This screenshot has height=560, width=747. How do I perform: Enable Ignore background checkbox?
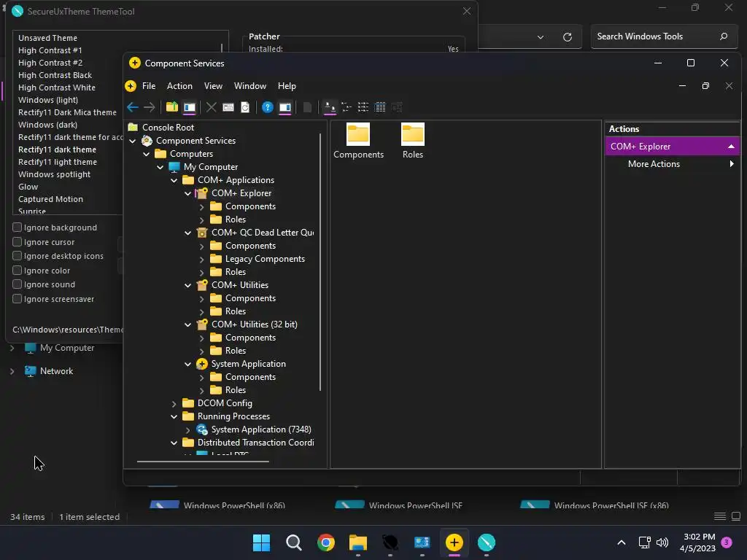(18, 227)
